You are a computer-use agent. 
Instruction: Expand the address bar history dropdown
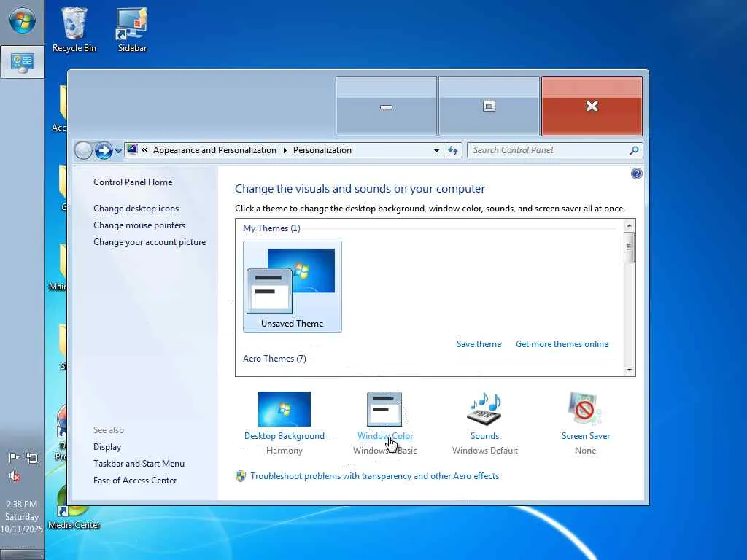(436, 150)
